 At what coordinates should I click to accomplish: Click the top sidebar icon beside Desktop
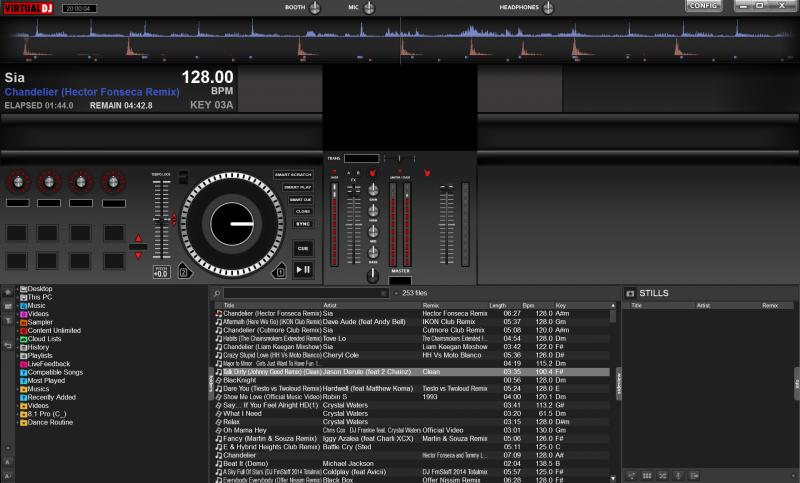pos(8,292)
